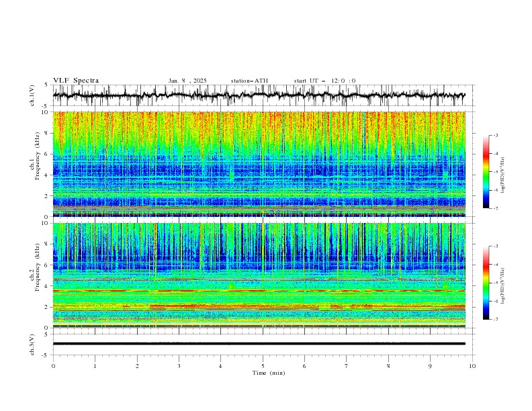This screenshot has width=532, height=411.
Task: Click the "-7" tick on ch.2 colorbar
Action: point(495,320)
